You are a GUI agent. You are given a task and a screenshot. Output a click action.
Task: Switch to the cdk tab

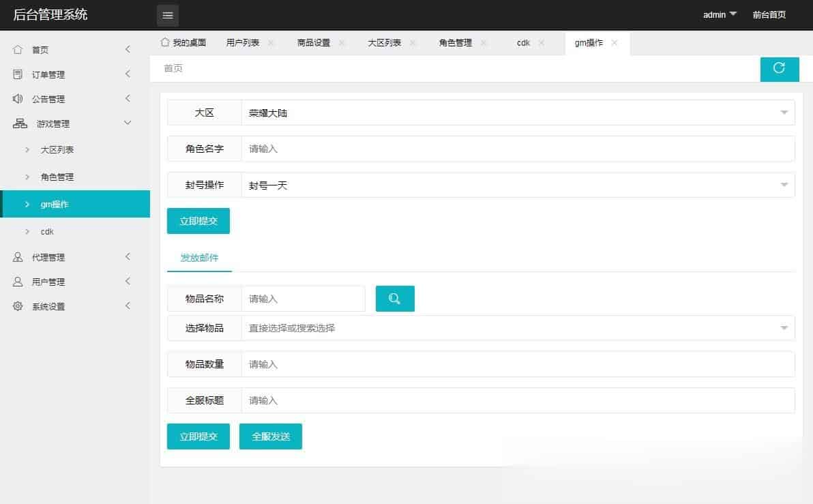point(523,42)
